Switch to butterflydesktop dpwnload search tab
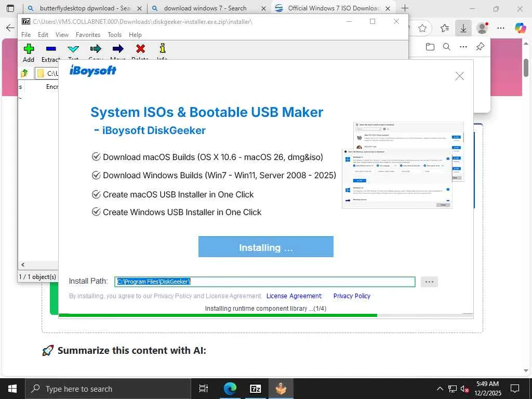 coord(85,8)
